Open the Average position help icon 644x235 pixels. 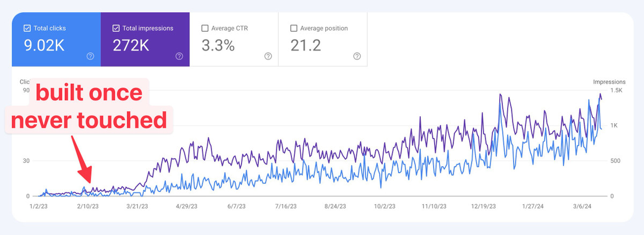tap(357, 56)
